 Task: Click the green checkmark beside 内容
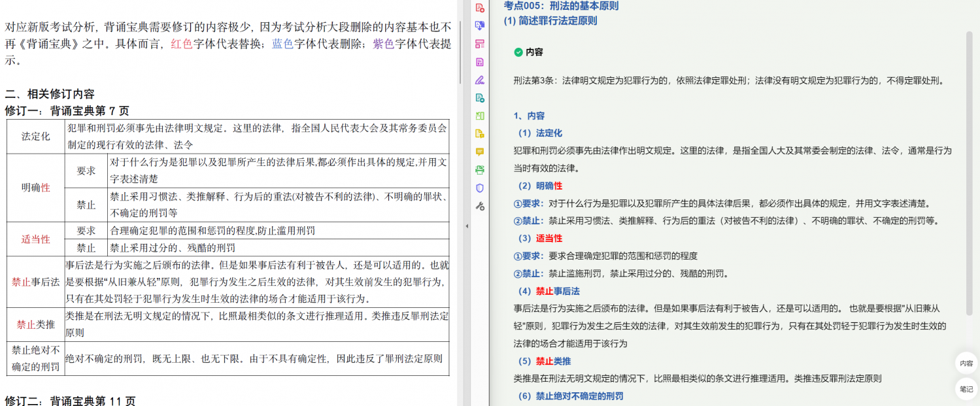click(x=518, y=52)
